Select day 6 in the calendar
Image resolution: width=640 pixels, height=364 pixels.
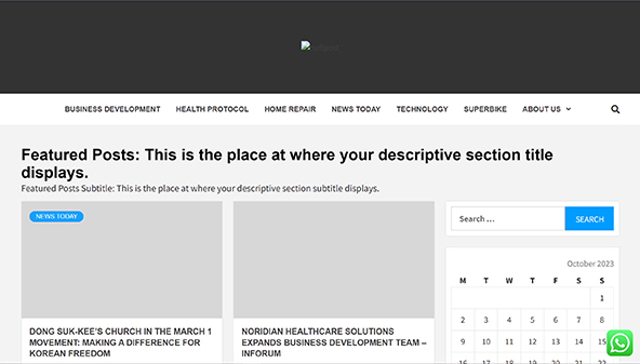tap(555, 320)
